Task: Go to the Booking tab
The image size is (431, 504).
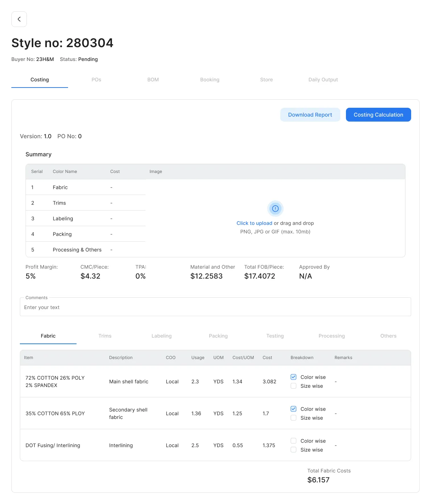Action: point(210,80)
